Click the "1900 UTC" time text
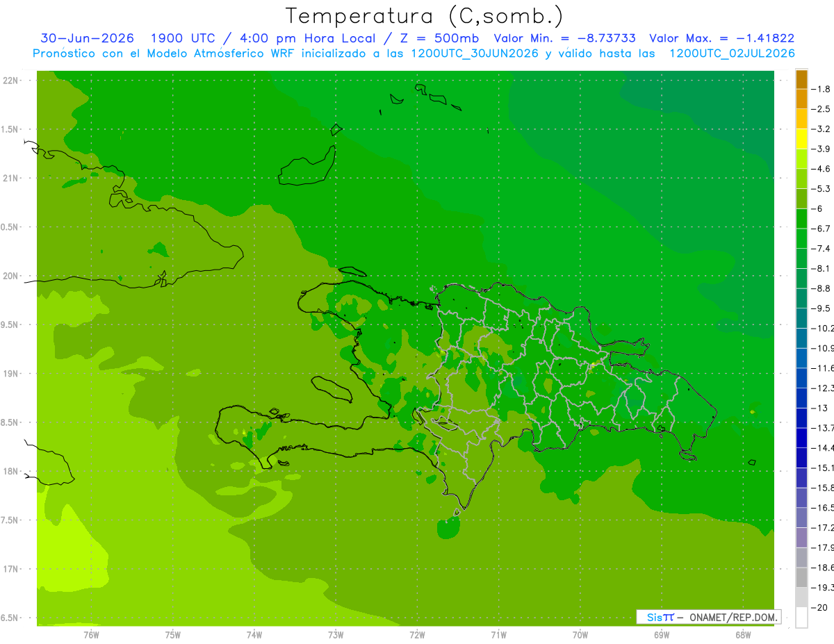The height and width of the screenshot is (644, 834). (182, 38)
